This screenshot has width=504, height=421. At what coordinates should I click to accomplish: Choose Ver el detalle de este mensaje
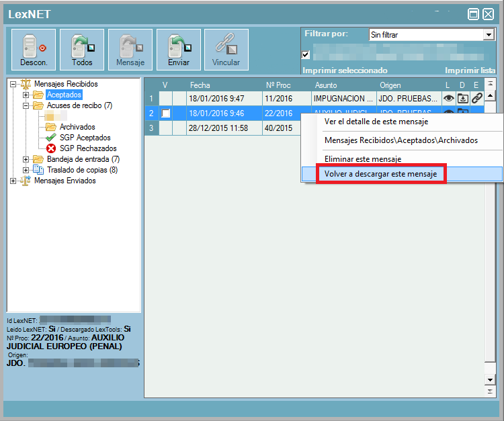(376, 122)
